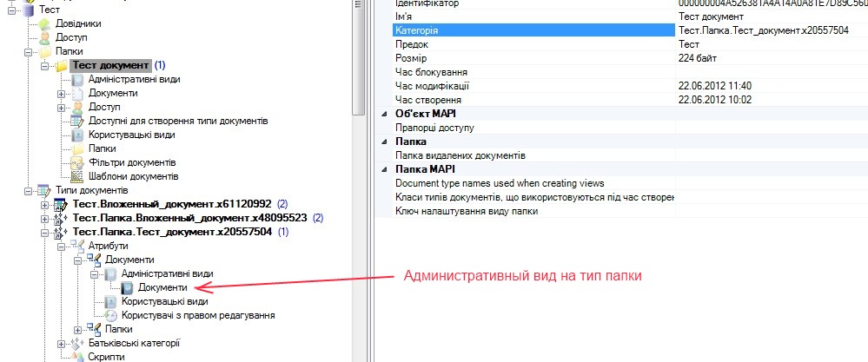Screen dimensions: 868x362
Task: Collapse the Об'єкт MAPI property group
Action: (385, 114)
